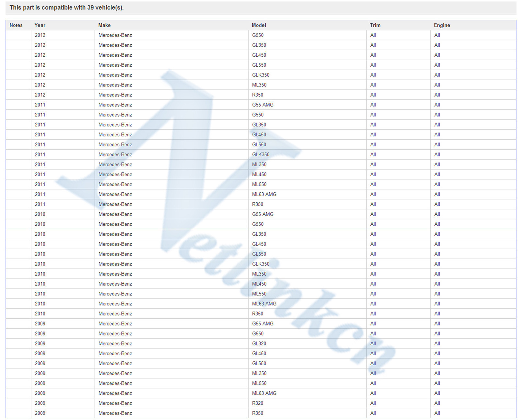Click Mercedes-Benz in the 2010 GL450 row
The width and height of the screenshot is (518, 420).
click(115, 244)
